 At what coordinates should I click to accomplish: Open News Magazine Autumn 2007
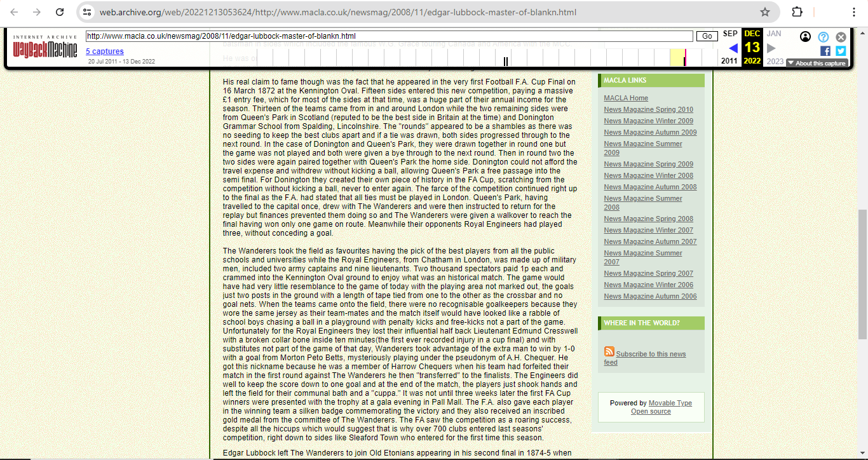(650, 241)
